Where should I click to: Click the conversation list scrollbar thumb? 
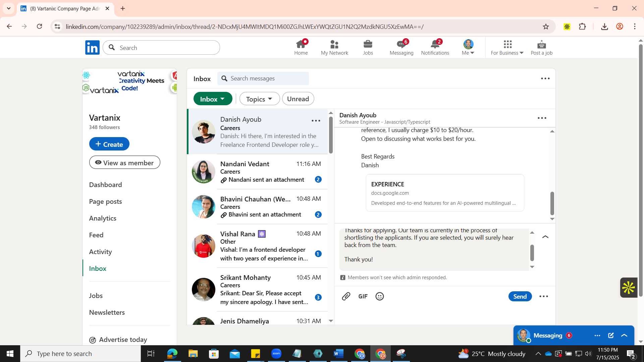tap(331, 135)
